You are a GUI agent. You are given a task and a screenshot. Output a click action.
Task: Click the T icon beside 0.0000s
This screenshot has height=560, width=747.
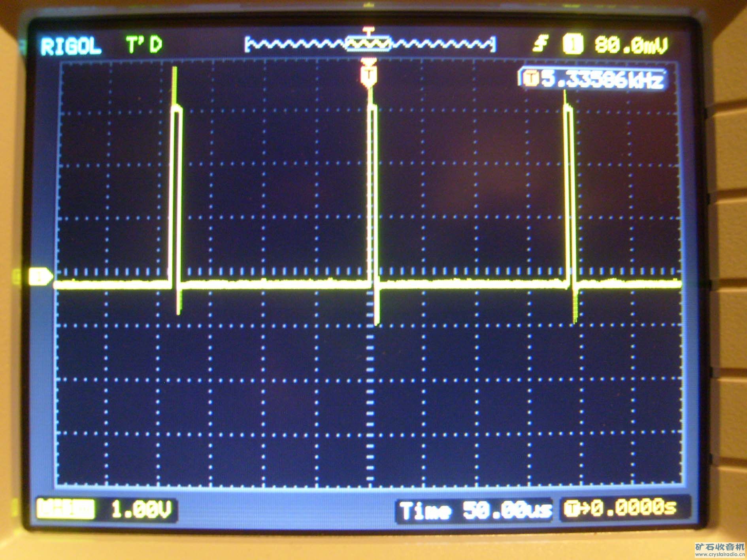point(572,509)
